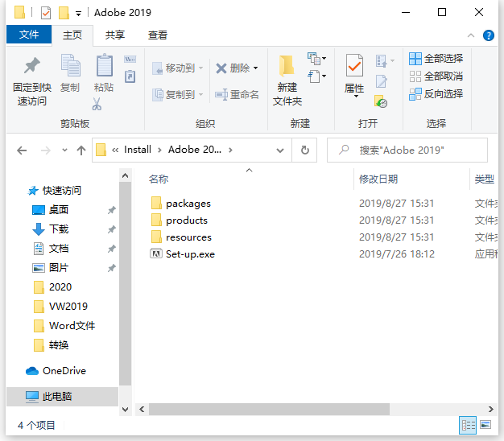Click the Cut scissors icon

tap(97, 104)
